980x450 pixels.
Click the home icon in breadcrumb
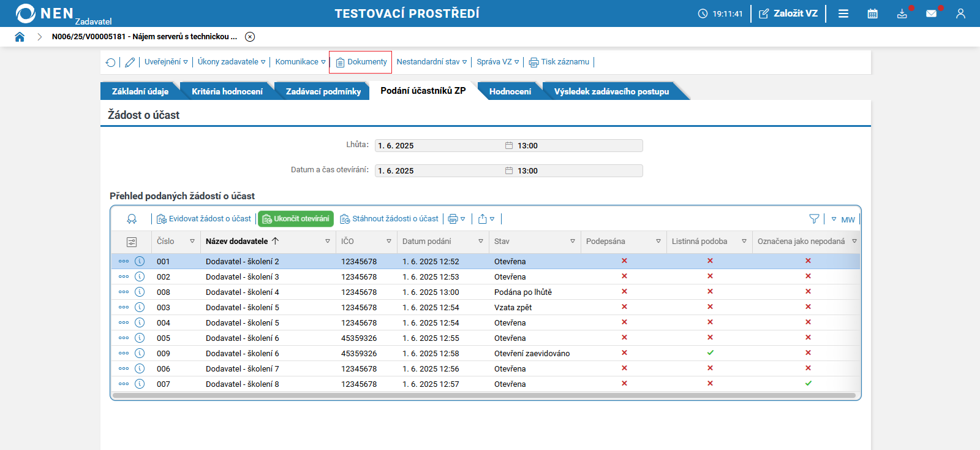pyautogui.click(x=20, y=37)
